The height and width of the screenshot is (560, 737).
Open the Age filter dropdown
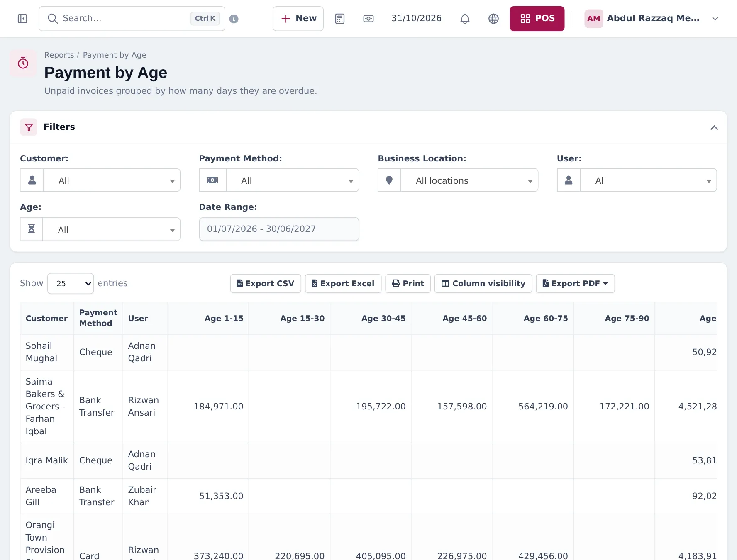pos(111,229)
